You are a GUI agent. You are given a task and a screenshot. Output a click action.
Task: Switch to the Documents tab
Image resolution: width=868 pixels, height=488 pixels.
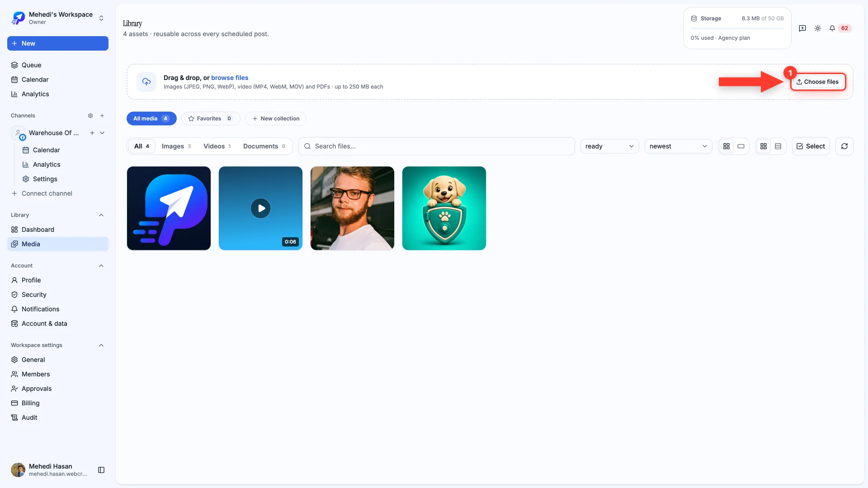click(264, 146)
